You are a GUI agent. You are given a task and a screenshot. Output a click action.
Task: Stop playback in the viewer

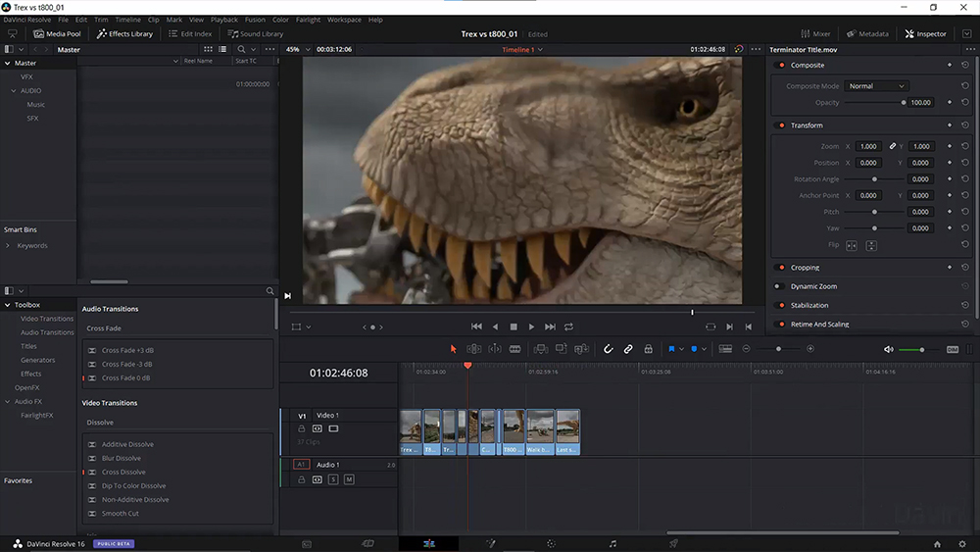click(x=514, y=326)
